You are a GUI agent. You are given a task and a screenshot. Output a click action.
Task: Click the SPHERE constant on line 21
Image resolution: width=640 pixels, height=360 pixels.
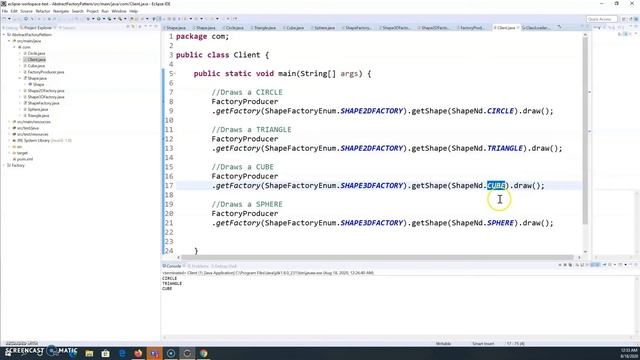click(x=500, y=223)
